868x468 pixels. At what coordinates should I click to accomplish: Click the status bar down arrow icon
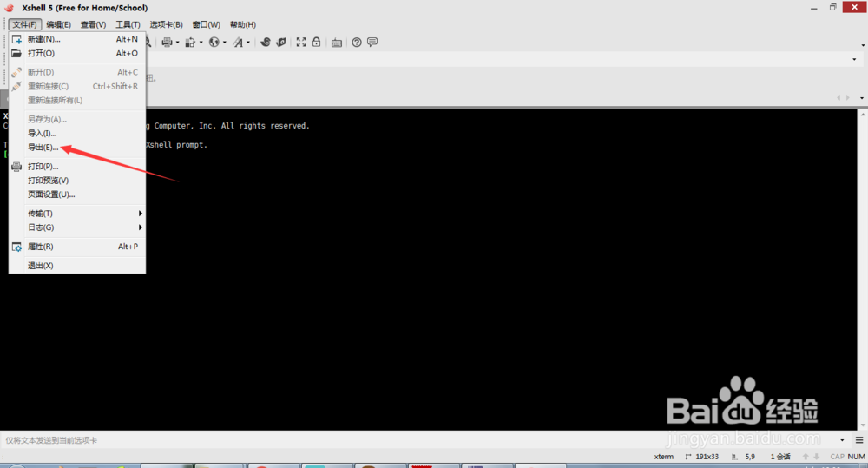point(817,457)
